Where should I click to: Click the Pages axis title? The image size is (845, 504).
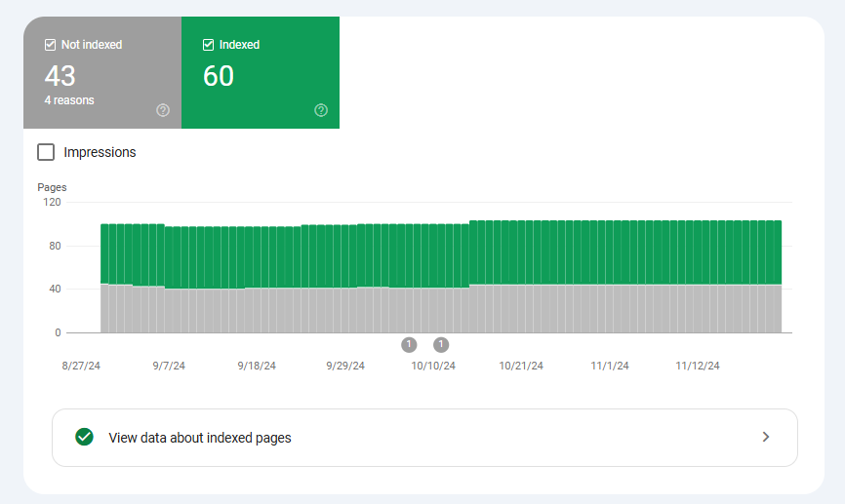[x=52, y=187]
